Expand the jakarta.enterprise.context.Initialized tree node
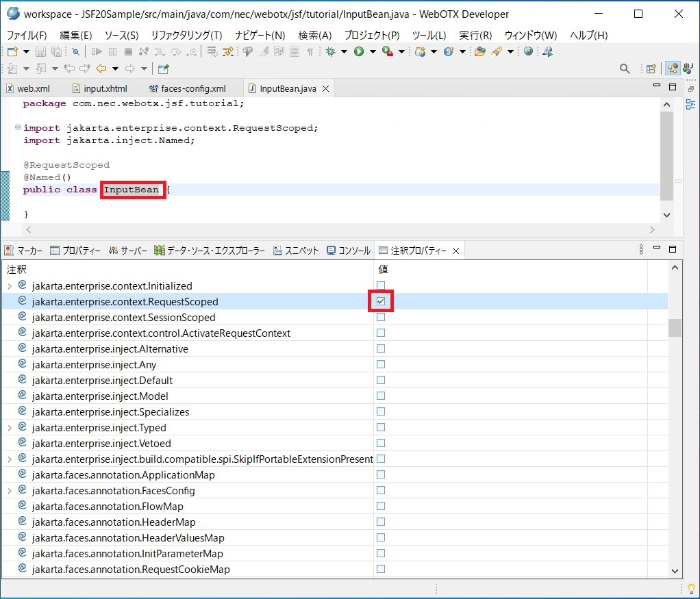This screenshot has width=700, height=599. click(10, 286)
